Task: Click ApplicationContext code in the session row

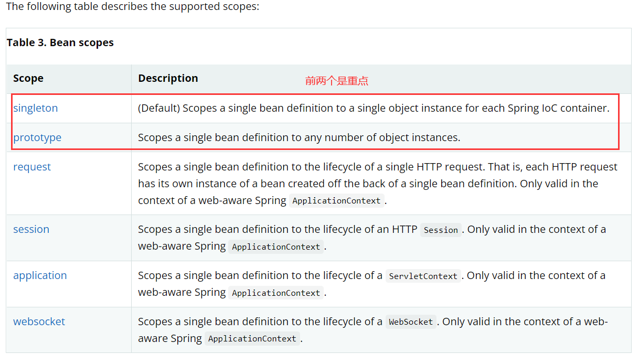Action: [x=276, y=247]
